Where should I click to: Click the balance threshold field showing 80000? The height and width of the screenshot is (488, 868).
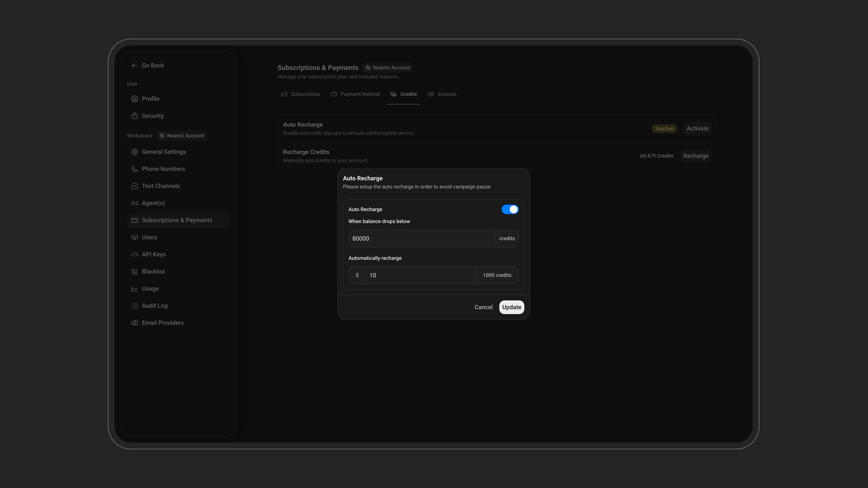422,238
